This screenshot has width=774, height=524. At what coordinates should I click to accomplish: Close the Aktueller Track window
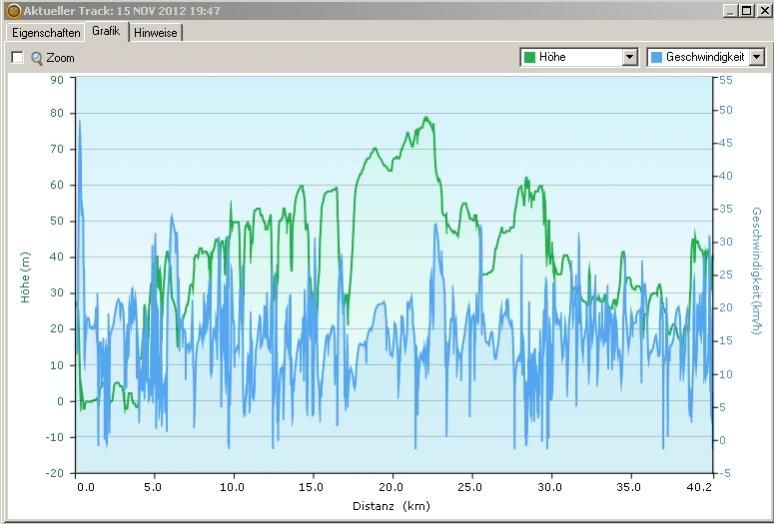[764, 11]
